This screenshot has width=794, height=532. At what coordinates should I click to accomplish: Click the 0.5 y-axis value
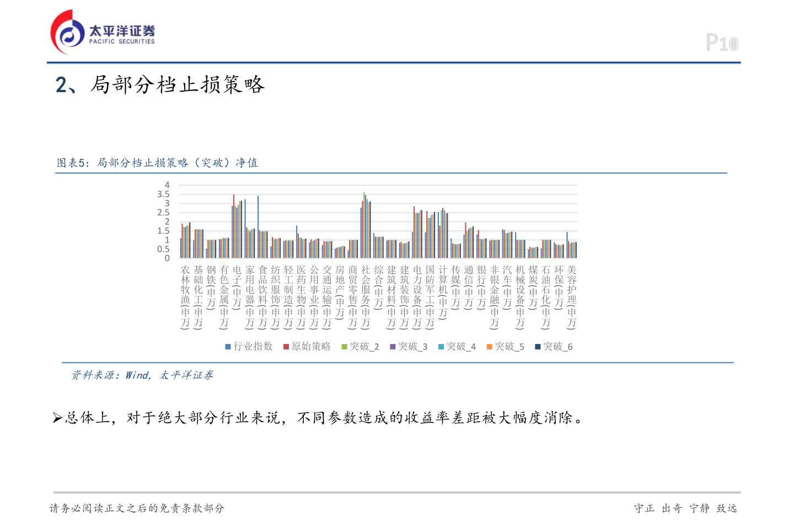163,249
